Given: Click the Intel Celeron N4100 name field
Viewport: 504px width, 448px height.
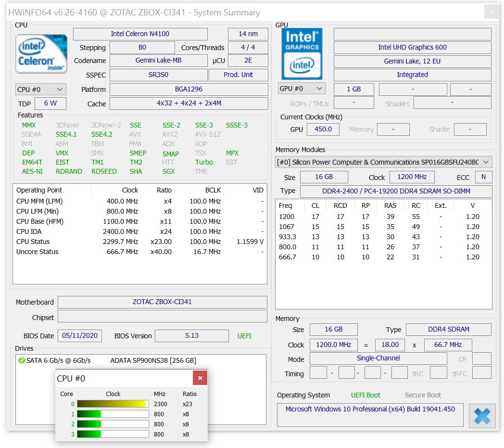Looking at the screenshot, I should pos(140,34).
